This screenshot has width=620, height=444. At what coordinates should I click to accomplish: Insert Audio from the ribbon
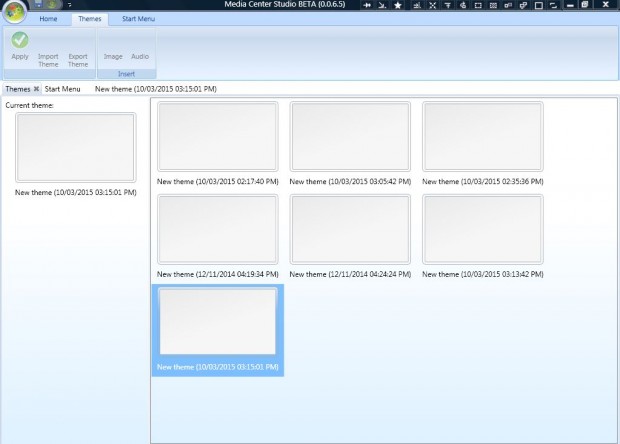pyautogui.click(x=140, y=56)
